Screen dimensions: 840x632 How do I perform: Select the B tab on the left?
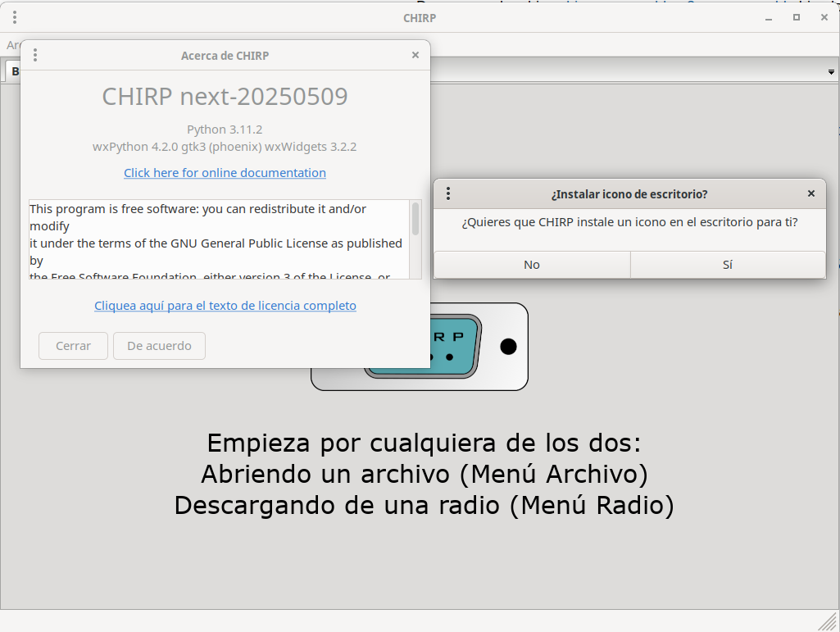(x=16, y=70)
